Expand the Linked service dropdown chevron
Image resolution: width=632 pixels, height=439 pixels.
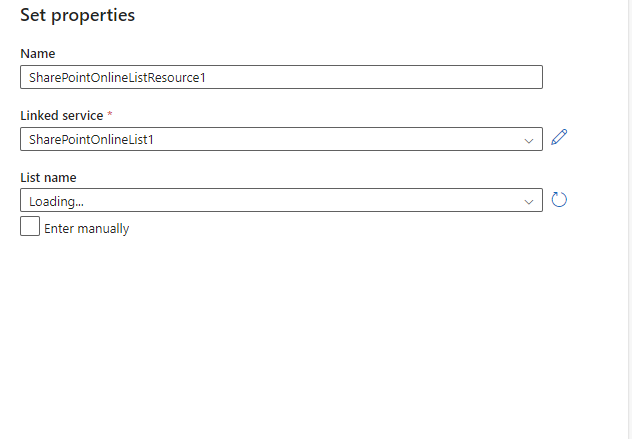(529, 140)
